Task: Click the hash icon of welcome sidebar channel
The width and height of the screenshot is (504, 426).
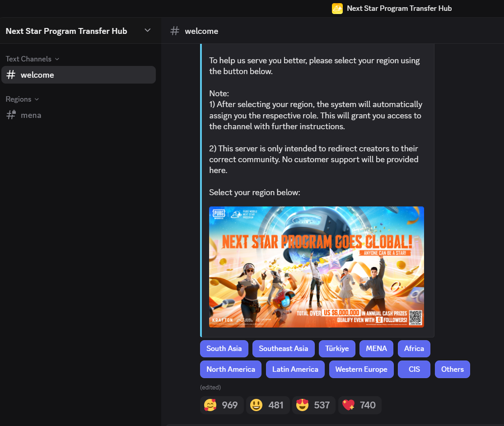Action: pyautogui.click(x=11, y=75)
